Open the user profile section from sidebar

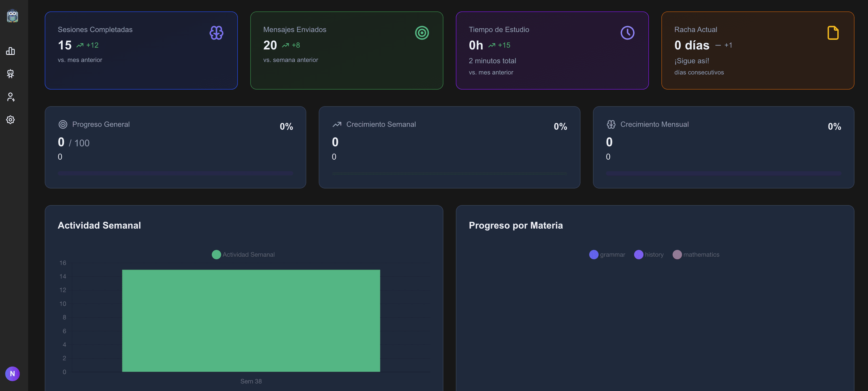coord(10,97)
